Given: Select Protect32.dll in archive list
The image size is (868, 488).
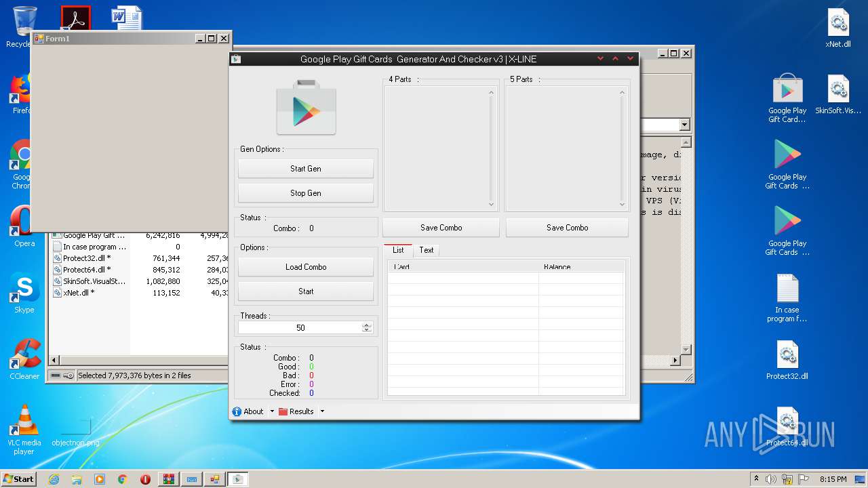Looking at the screenshot, I should pos(87,258).
